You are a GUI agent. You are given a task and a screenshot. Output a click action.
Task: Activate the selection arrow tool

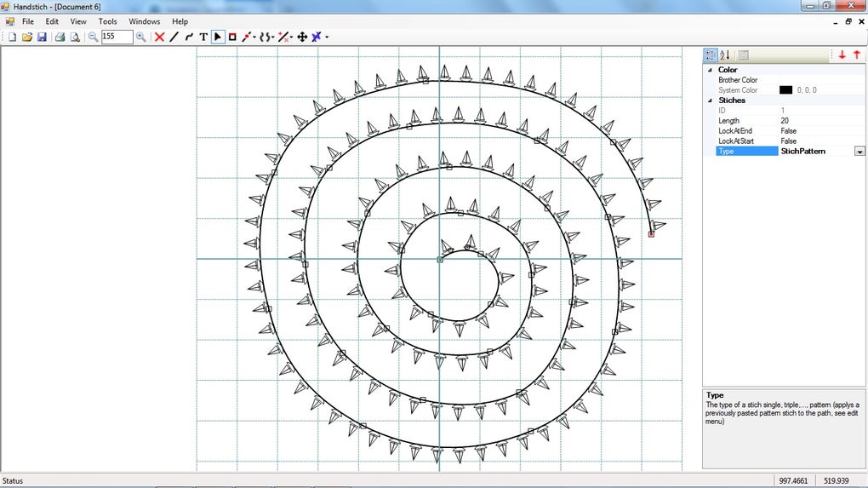218,37
